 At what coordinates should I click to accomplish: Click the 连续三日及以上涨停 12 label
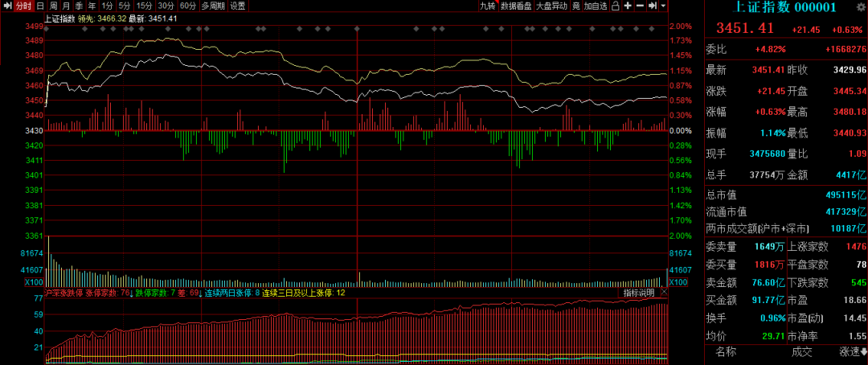pyautogui.click(x=303, y=293)
